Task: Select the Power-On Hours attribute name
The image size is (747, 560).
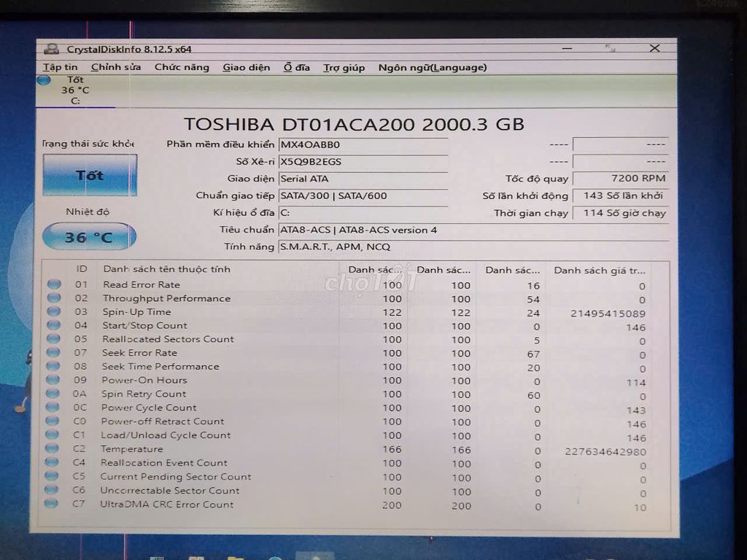Action: (x=144, y=380)
